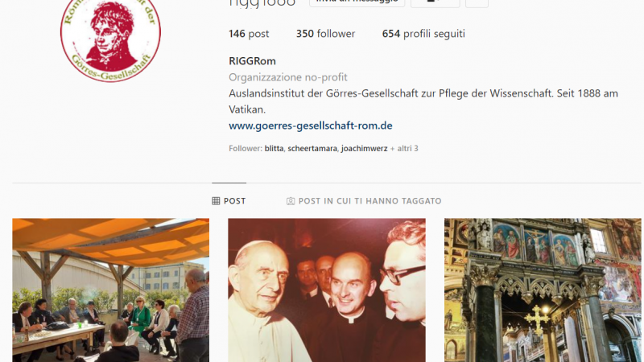Click the POST grid icon
644x362 pixels.
click(216, 200)
